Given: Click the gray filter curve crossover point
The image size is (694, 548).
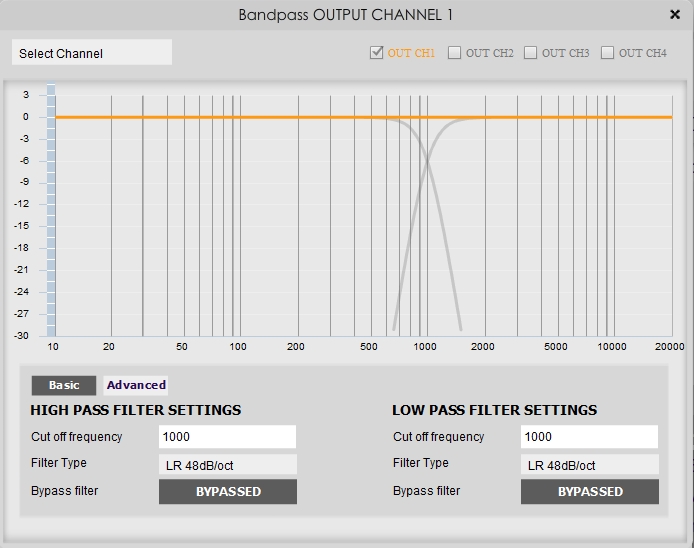Looking at the screenshot, I should click(428, 163).
